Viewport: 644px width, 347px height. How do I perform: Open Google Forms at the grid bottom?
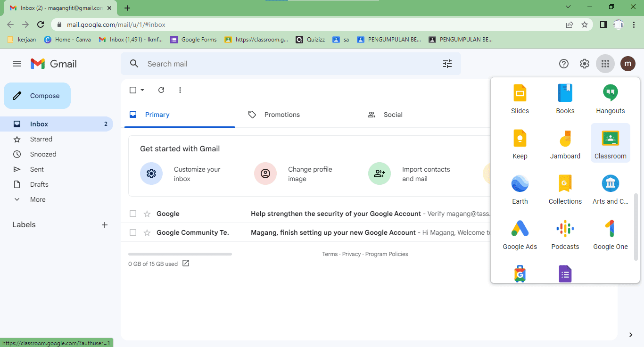[565, 273]
